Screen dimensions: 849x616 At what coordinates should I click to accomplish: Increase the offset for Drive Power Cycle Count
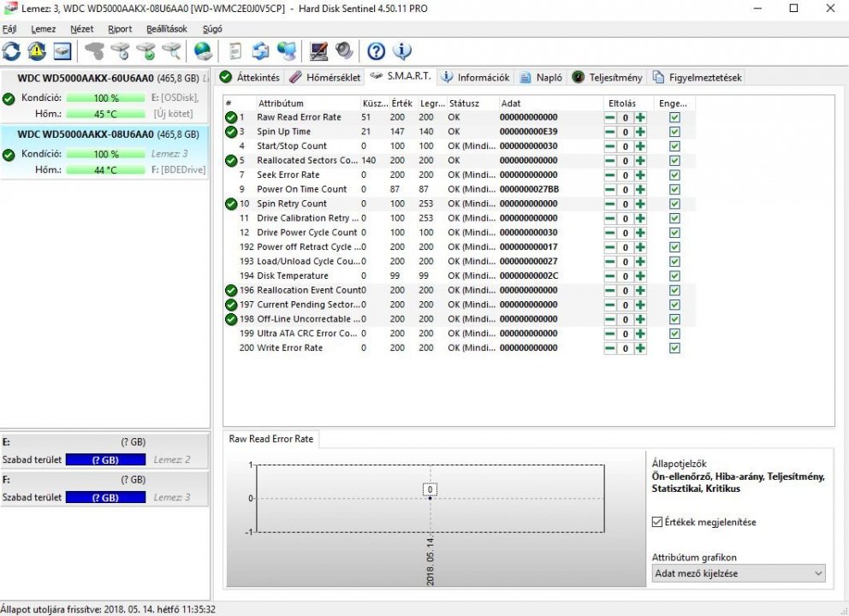(x=640, y=233)
